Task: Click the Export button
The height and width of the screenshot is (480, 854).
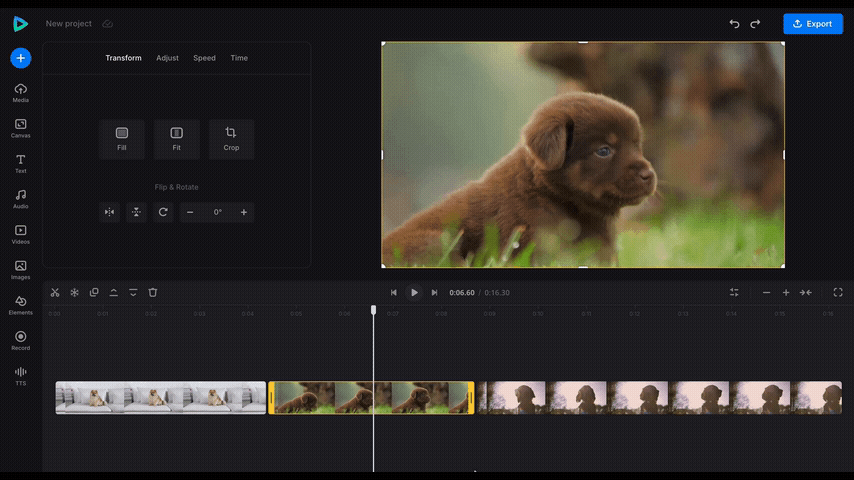Action: tap(812, 24)
